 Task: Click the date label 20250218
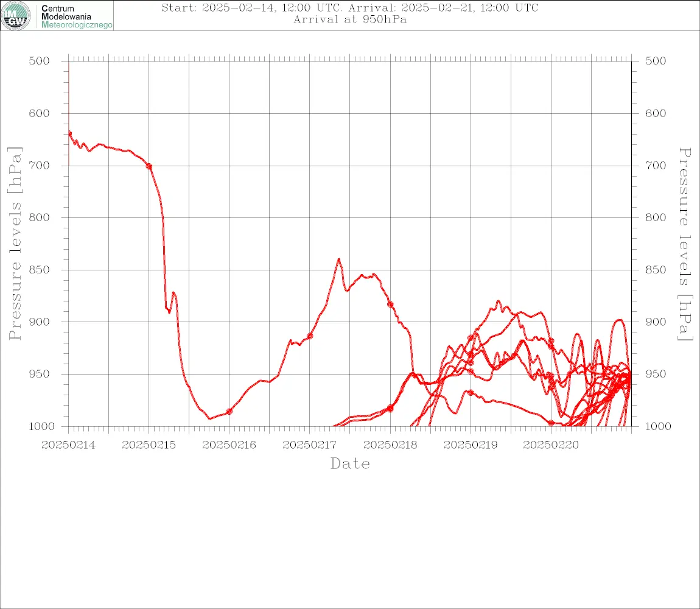(390, 445)
